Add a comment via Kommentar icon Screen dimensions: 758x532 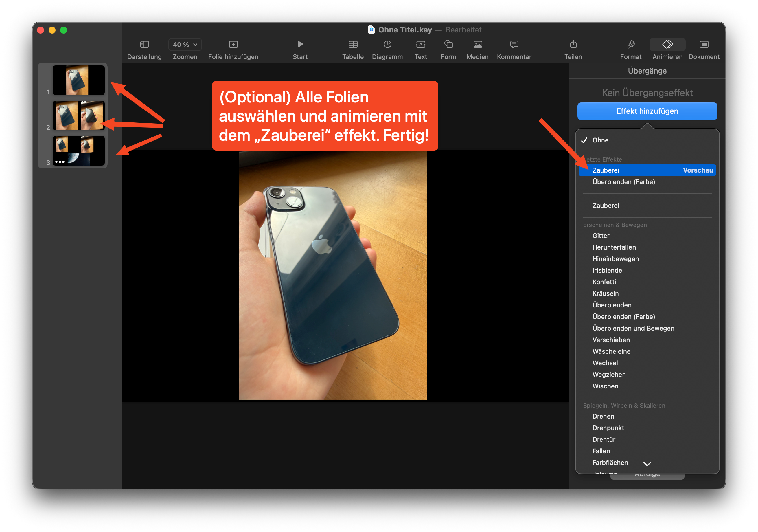point(514,44)
